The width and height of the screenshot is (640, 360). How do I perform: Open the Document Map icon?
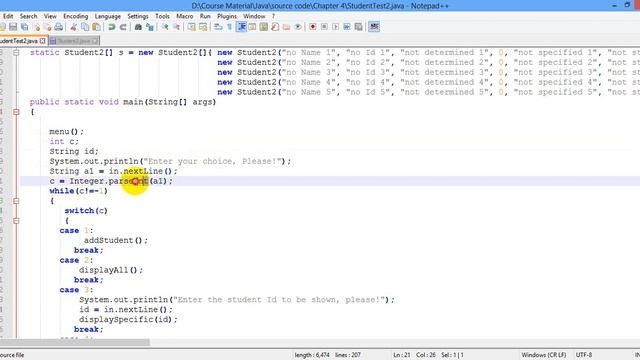pos(264,27)
